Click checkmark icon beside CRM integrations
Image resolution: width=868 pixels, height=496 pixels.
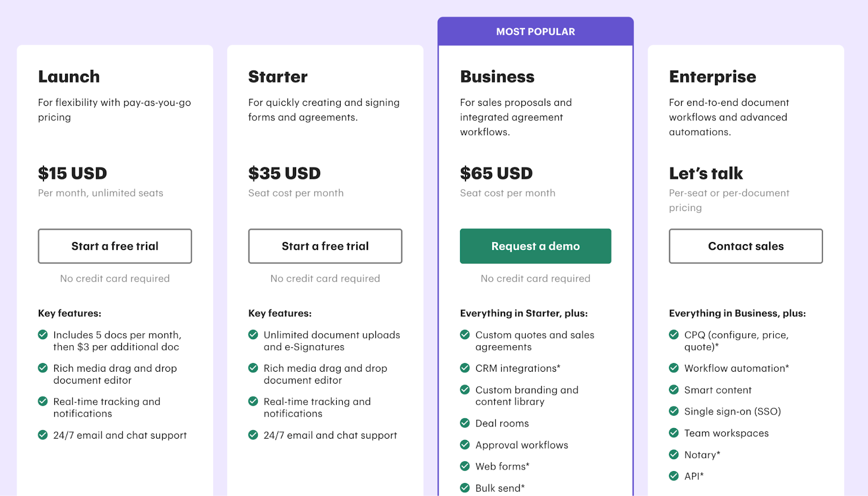coord(465,368)
